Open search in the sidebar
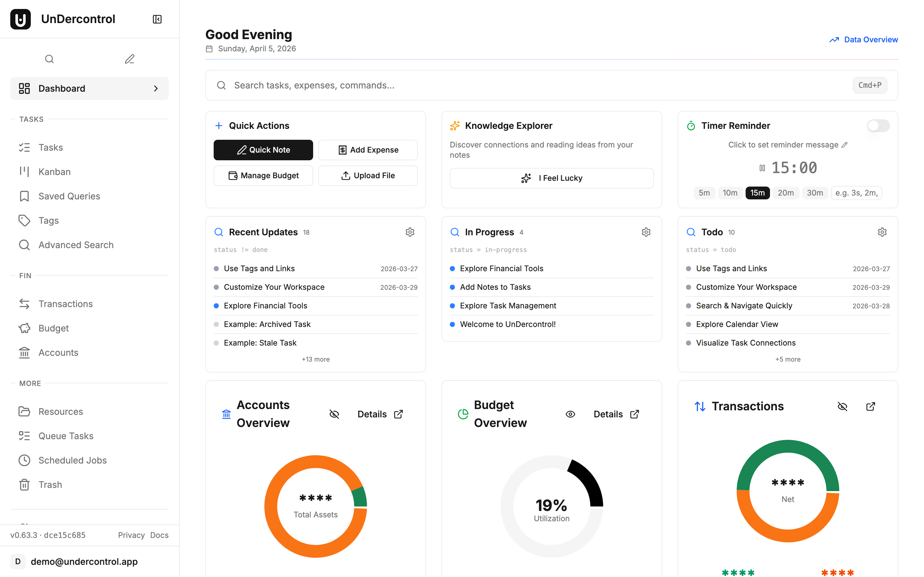This screenshot has height=577, width=924. tap(49, 59)
